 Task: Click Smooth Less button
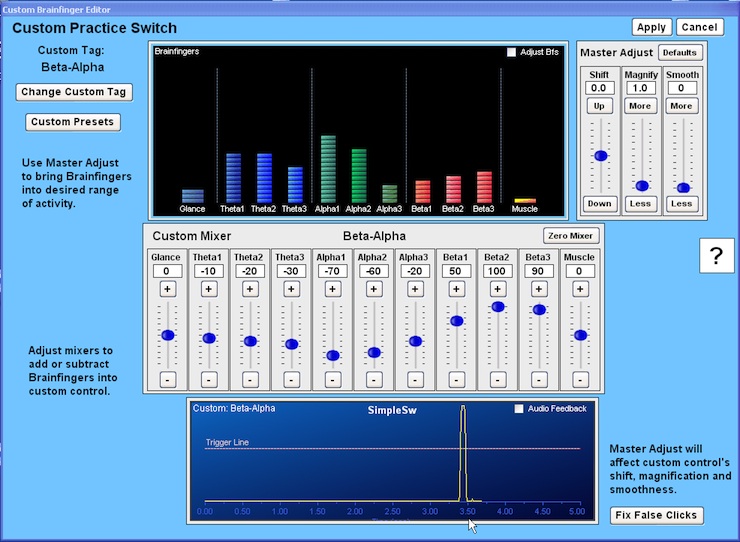681,203
